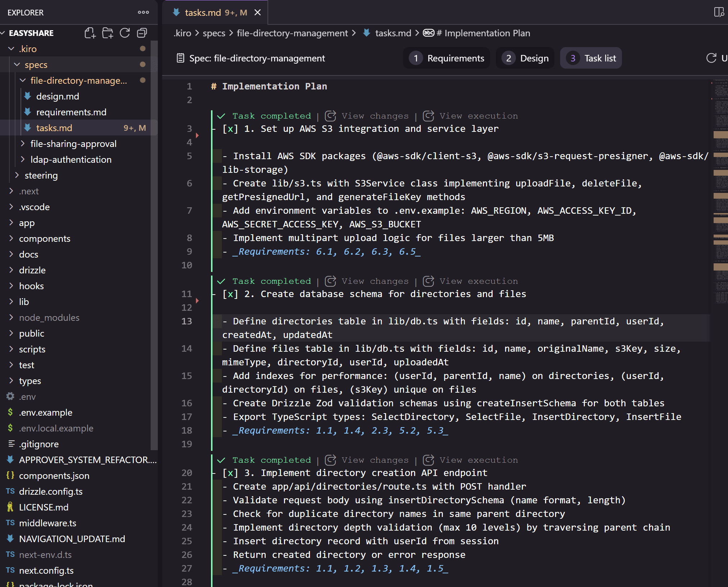Click the refresh icon next to Task list
The image size is (728, 587).
pyautogui.click(x=711, y=58)
